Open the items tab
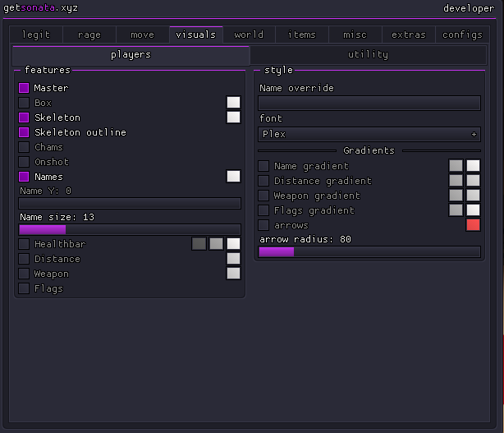 [x=302, y=35]
